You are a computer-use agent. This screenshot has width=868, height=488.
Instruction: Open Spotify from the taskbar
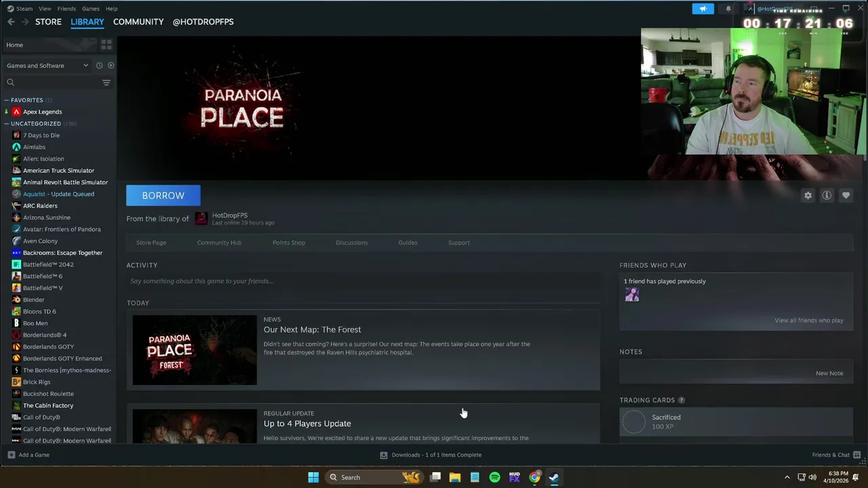[495, 477]
